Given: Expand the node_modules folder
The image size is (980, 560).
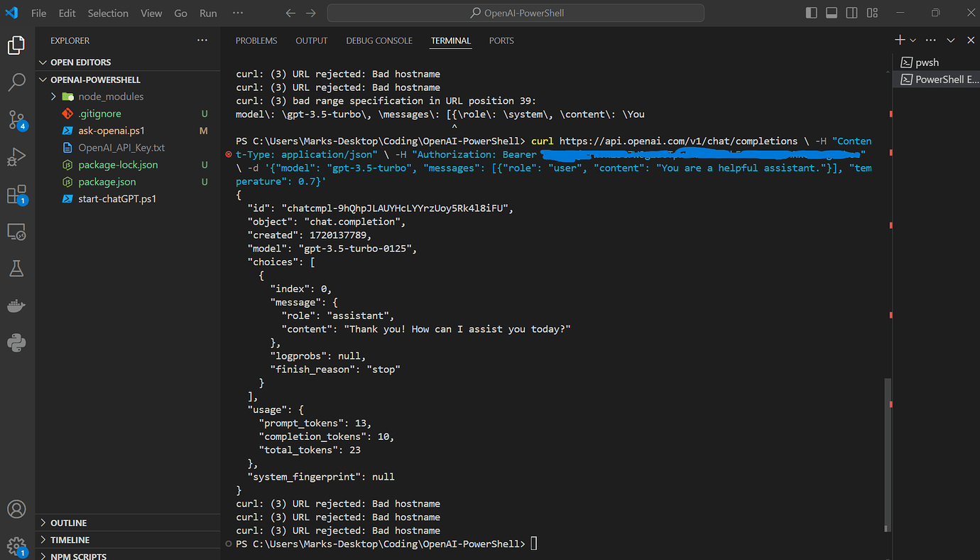Looking at the screenshot, I should tap(128, 97).
